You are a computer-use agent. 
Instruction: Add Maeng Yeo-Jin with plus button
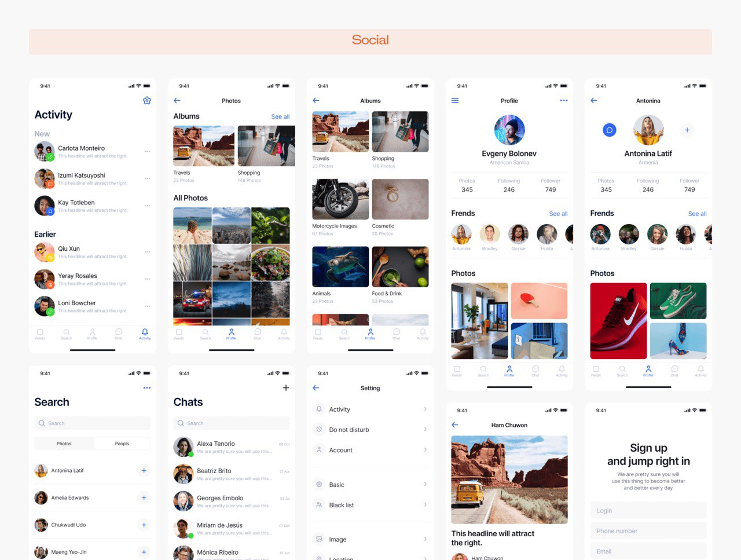coord(144,552)
